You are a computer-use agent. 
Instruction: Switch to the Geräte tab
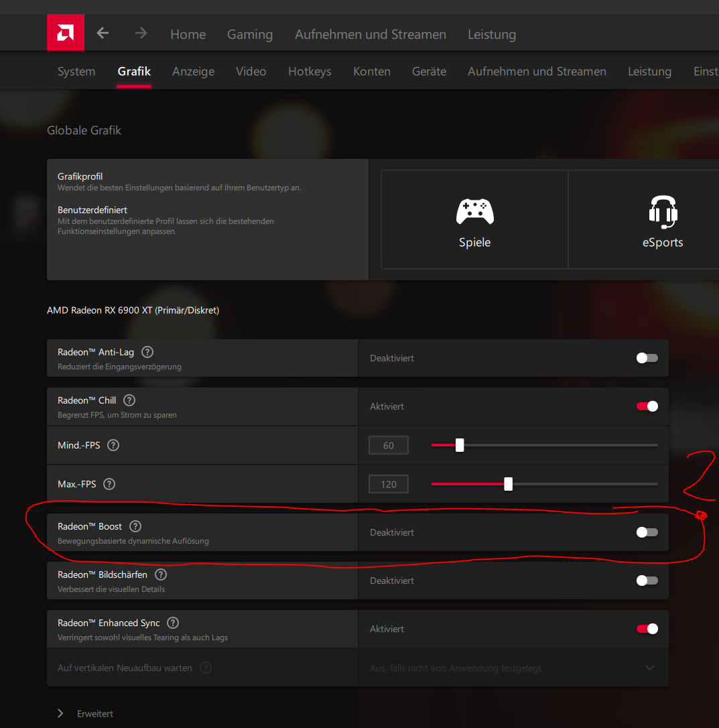click(x=429, y=72)
